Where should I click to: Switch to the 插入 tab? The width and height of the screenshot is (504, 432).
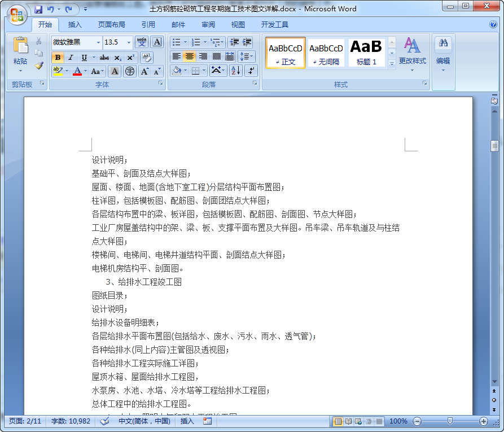pyautogui.click(x=75, y=24)
